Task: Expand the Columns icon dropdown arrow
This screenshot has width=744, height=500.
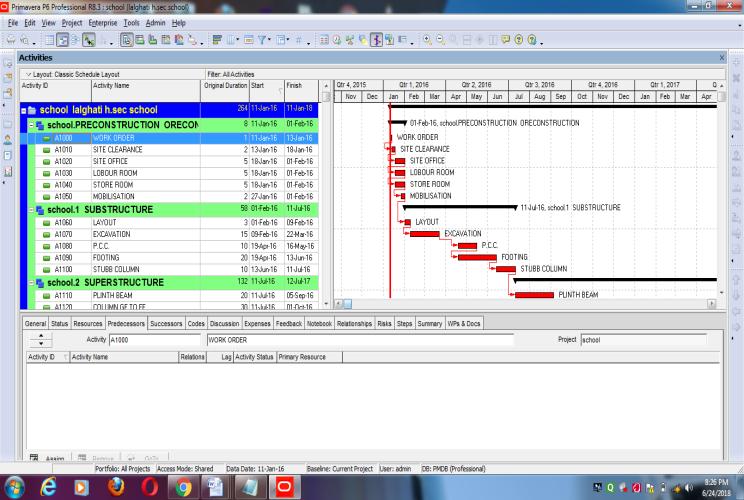Action: point(237,40)
